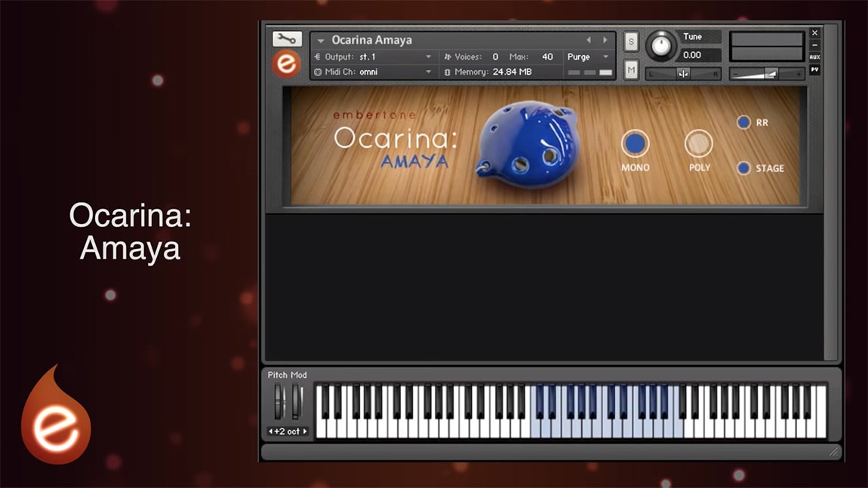Toggle the Mute M button

pos(631,69)
